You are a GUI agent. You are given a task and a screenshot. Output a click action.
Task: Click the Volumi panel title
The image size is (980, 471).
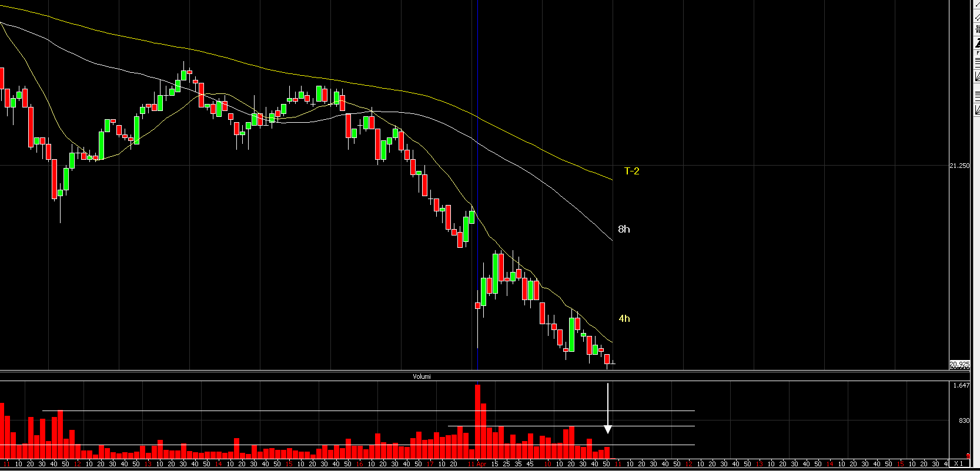point(422,376)
